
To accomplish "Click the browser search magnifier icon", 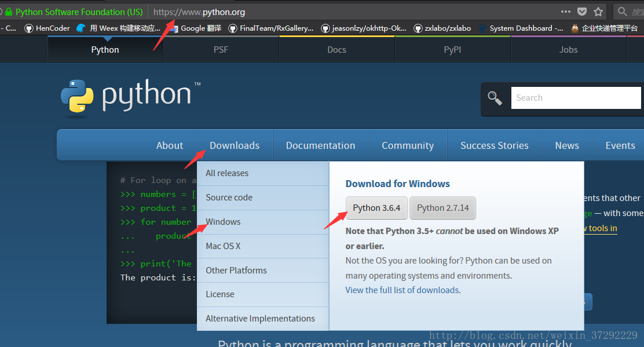I will point(623,12).
